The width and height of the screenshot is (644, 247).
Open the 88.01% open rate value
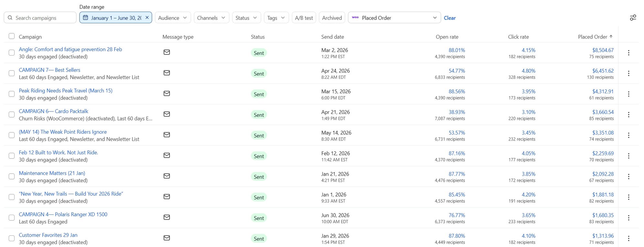457,50
